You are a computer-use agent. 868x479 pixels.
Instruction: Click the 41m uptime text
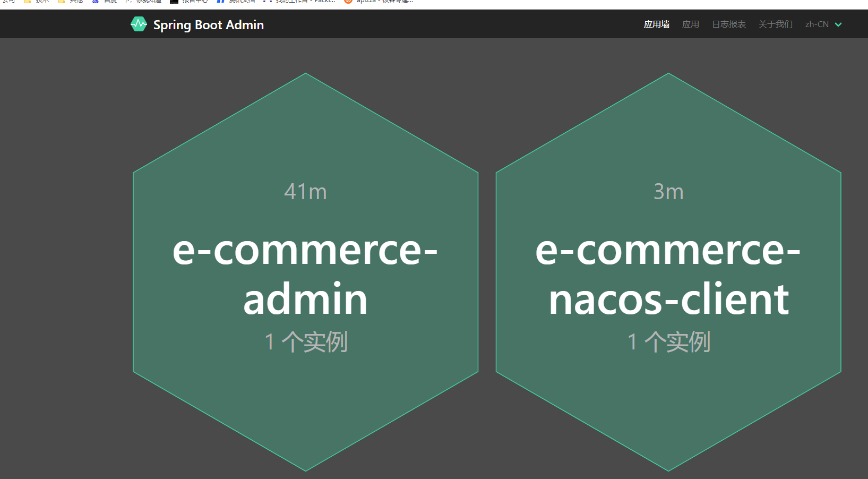305,192
